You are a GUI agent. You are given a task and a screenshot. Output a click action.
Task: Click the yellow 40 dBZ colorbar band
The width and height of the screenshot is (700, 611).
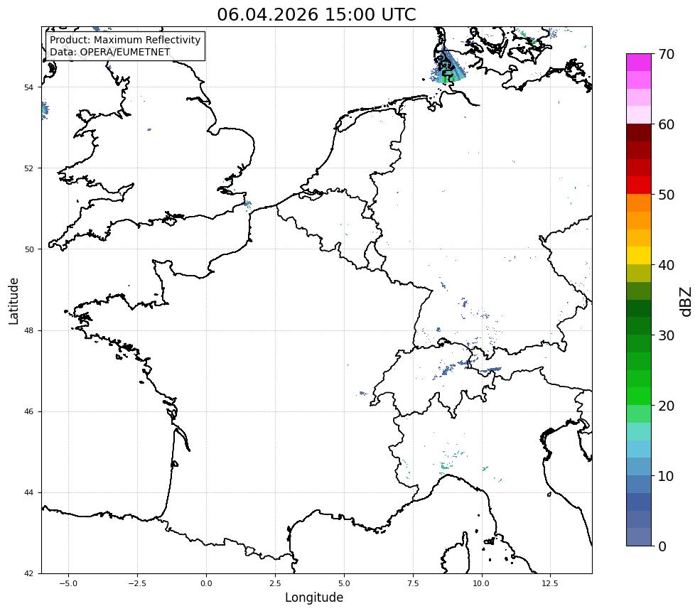638,255
